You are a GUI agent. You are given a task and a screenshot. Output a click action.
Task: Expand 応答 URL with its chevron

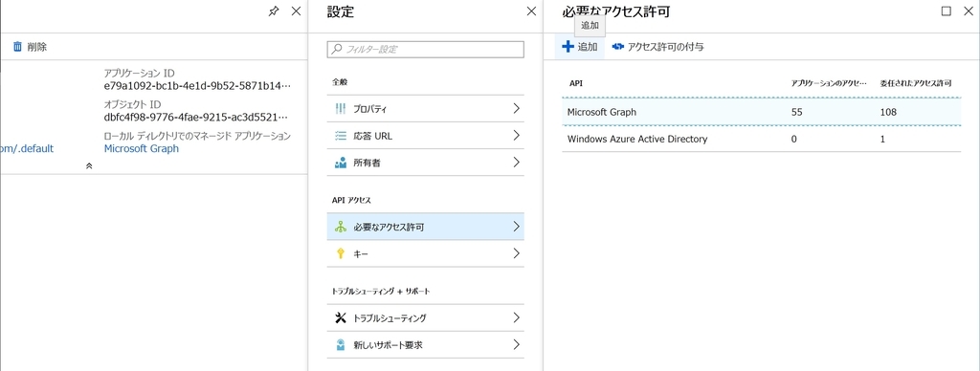point(516,136)
